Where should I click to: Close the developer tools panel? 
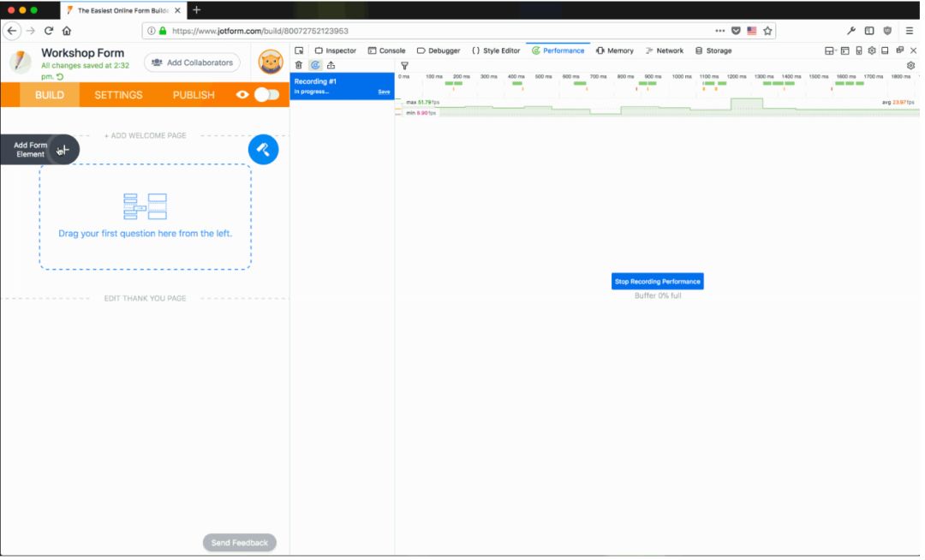click(x=913, y=51)
